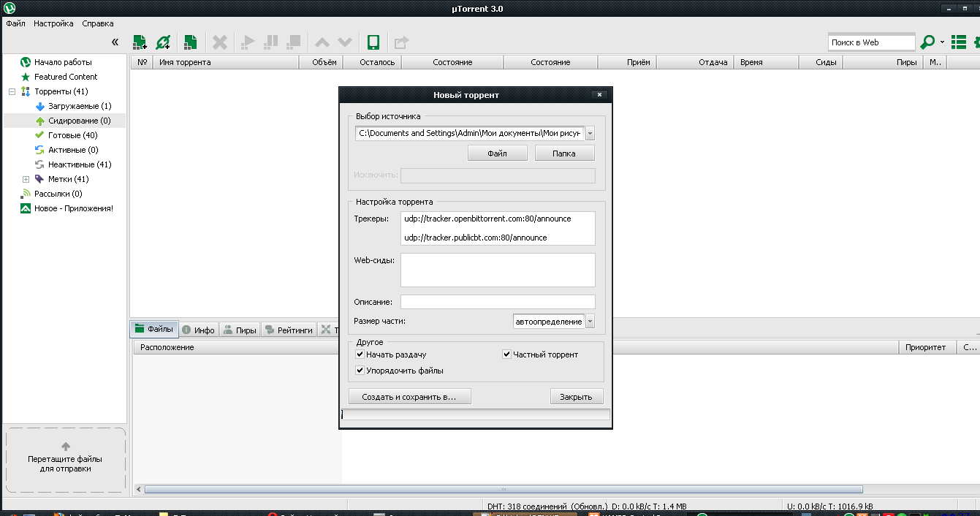
Task: Sort by Имя торрента column header
Action: [227, 62]
